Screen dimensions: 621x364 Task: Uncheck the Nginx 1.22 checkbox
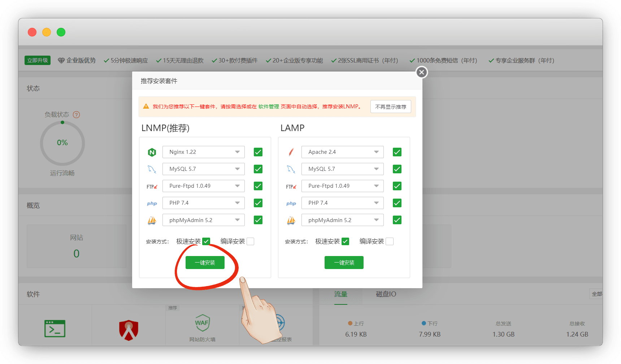point(258,152)
